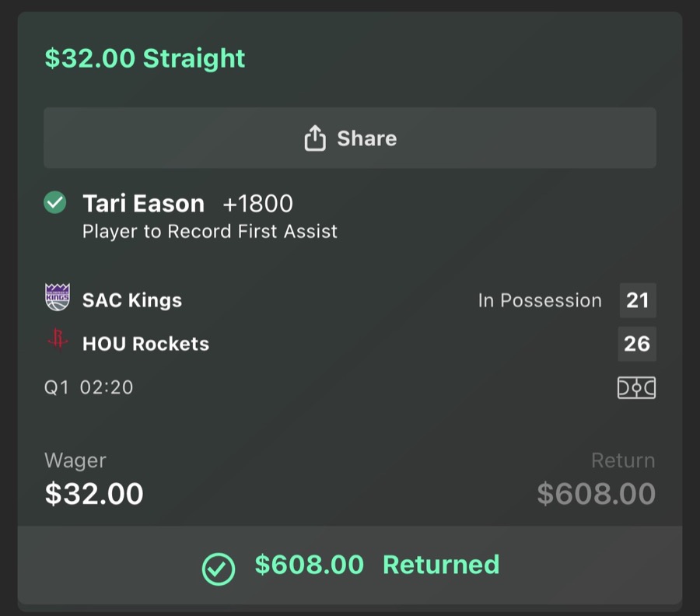Click the Return amount $608.00
Image resolution: width=700 pixels, height=616 pixels.
[597, 493]
